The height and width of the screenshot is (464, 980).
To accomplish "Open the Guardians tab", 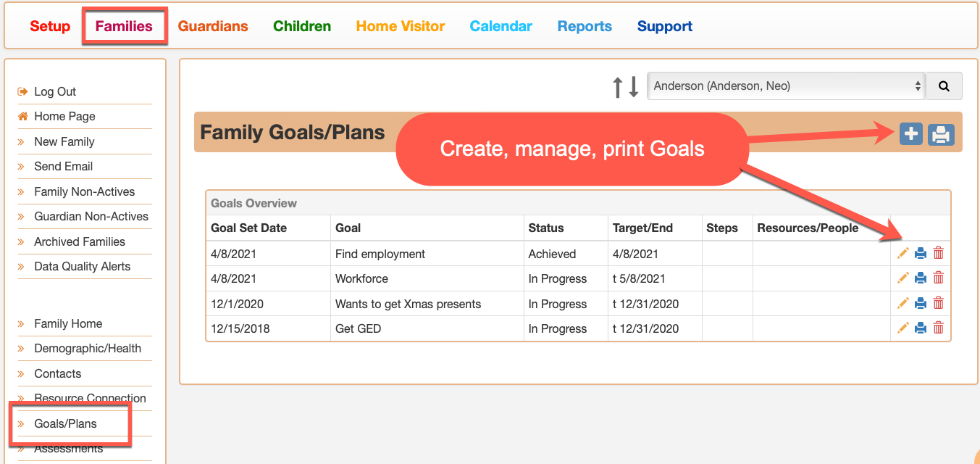I will pyautogui.click(x=213, y=26).
